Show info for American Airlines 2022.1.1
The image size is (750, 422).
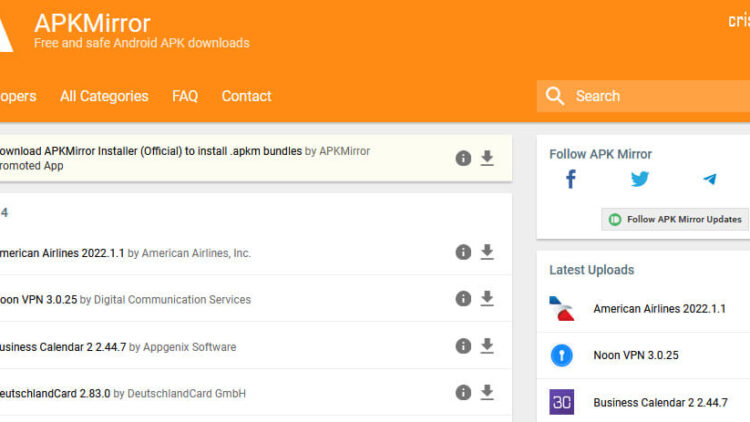pos(463,252)
